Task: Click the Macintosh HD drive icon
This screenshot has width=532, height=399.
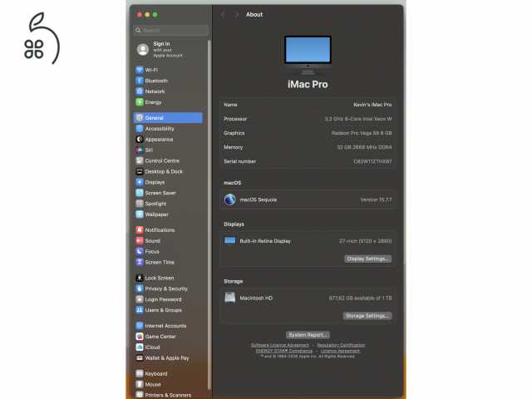Action: pyautogui.click(x=230, y=298)
